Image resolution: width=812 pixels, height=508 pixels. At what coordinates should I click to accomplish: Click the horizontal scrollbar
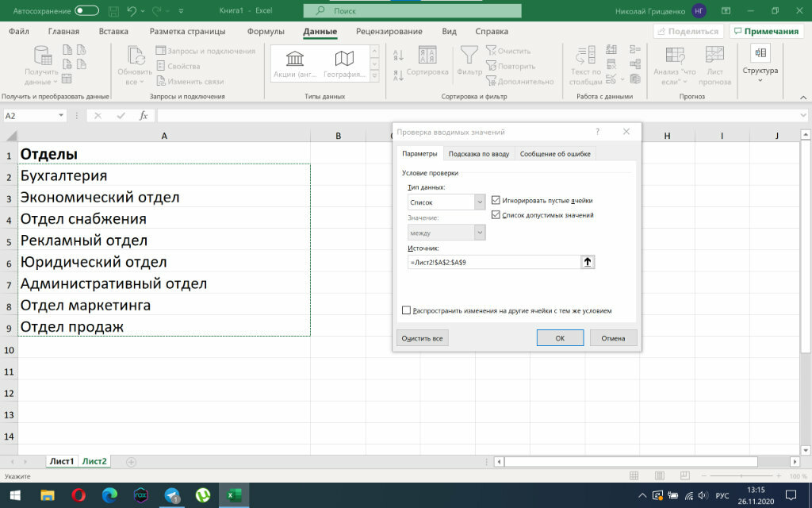point(631,461)
